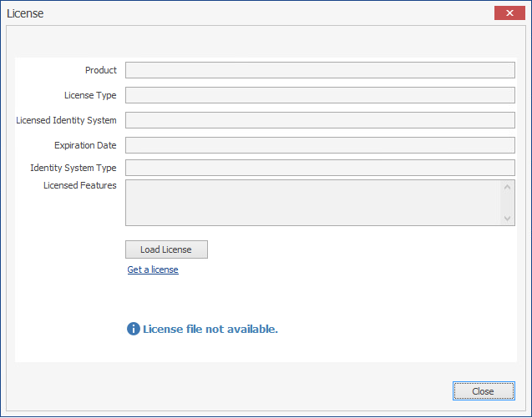Image resolution: width=532 pixels, height=418 pixels.
Task: Select the License Type field
Action: [320, 95]
